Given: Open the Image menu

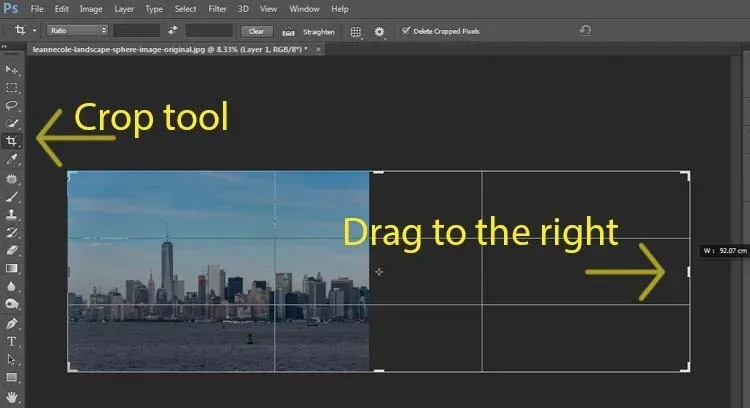Looking at the screenshot, I should point(90,9).
